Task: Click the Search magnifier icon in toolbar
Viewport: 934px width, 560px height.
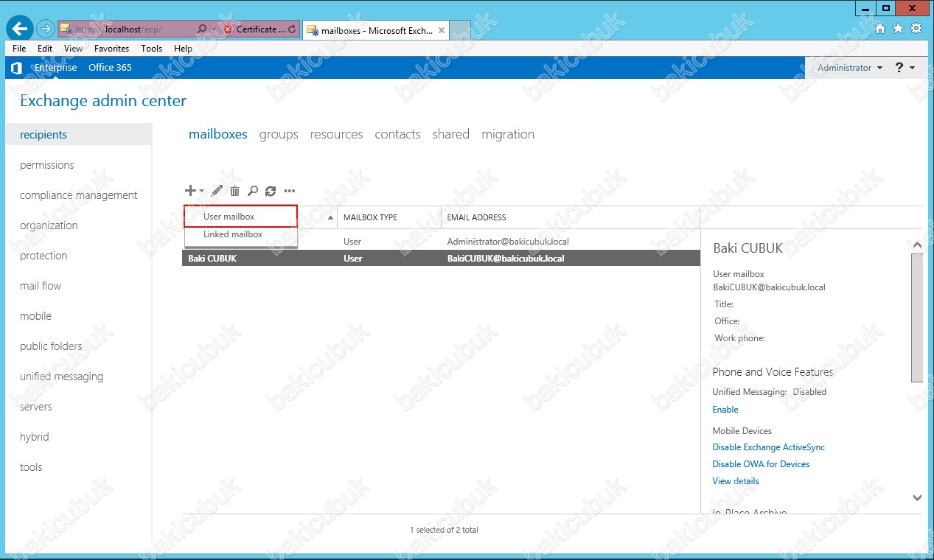Action: click(x=253, y=191)
